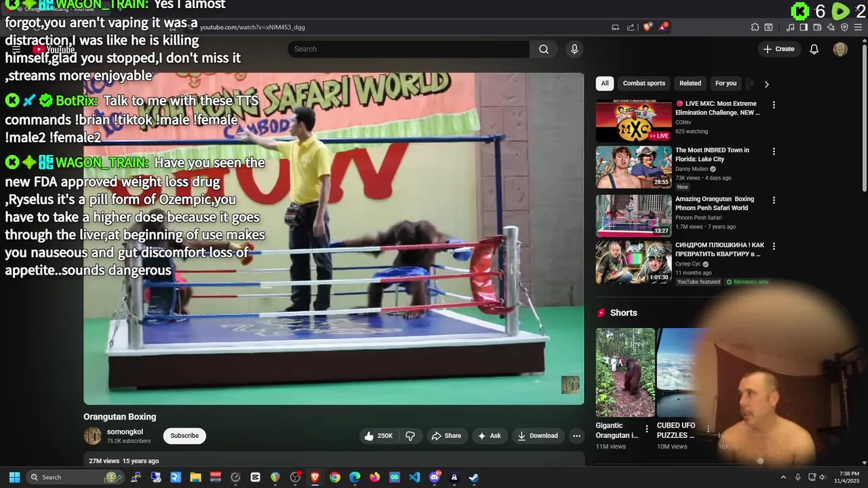Open more actions menu under the video
This screenshot has height=488, width=868.
576,436
